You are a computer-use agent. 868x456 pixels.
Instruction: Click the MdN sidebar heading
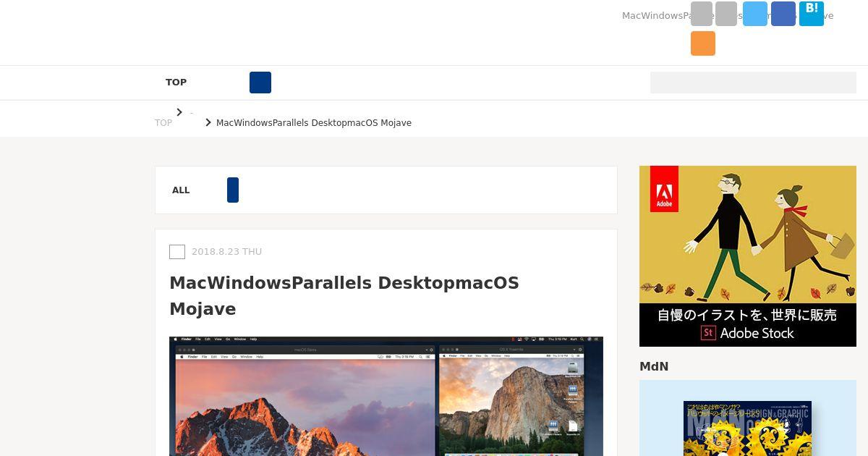[654, 367]
